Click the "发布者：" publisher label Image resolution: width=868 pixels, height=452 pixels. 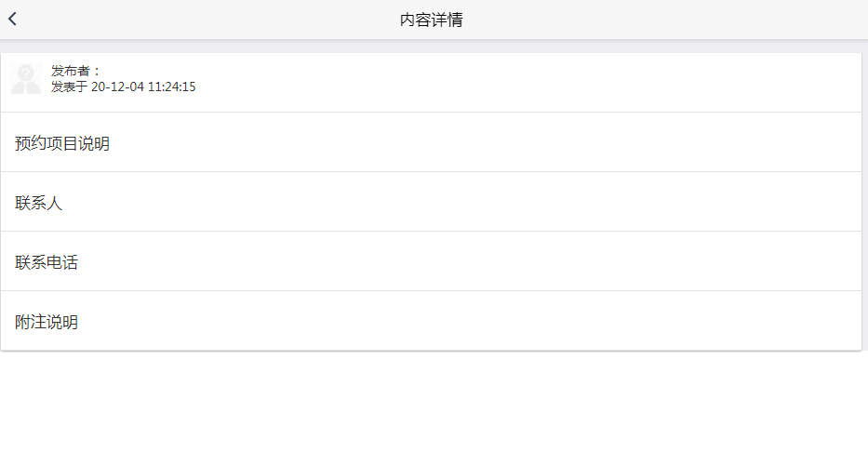[x=76, y=72]
